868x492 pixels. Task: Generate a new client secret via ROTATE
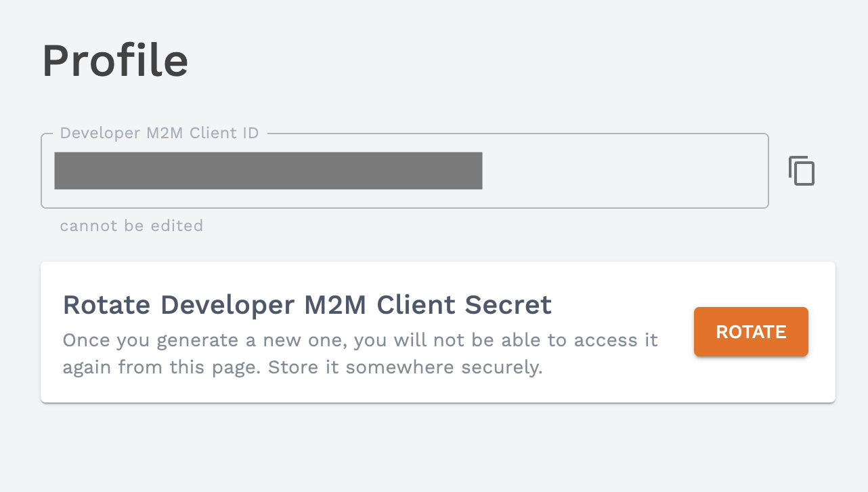750,331
